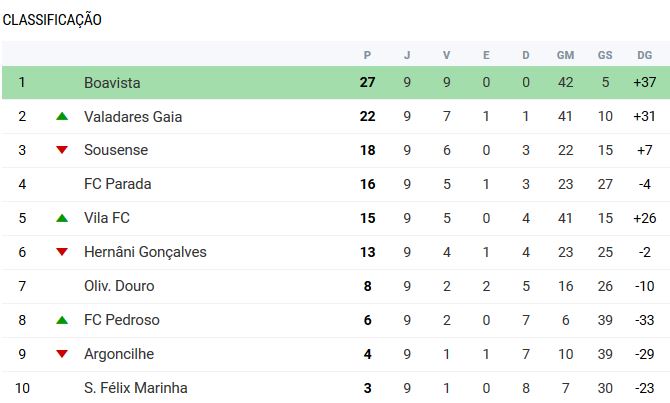Click red down arrow beside Sousense
Screen dimensions: 670x403
62,150
